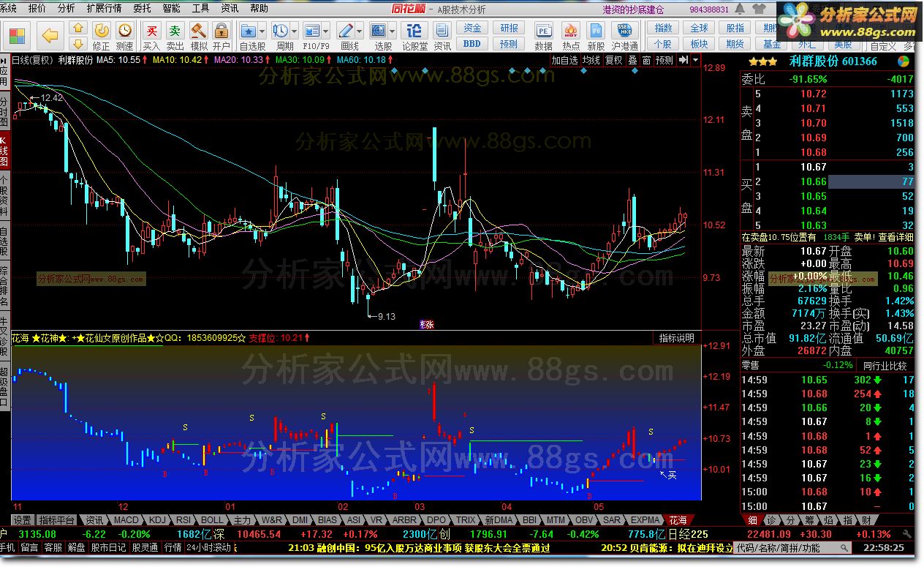Switch to the BOLL indicator tab
The width and height of the screenshot is (924, 567).
[x=213, y=520]
